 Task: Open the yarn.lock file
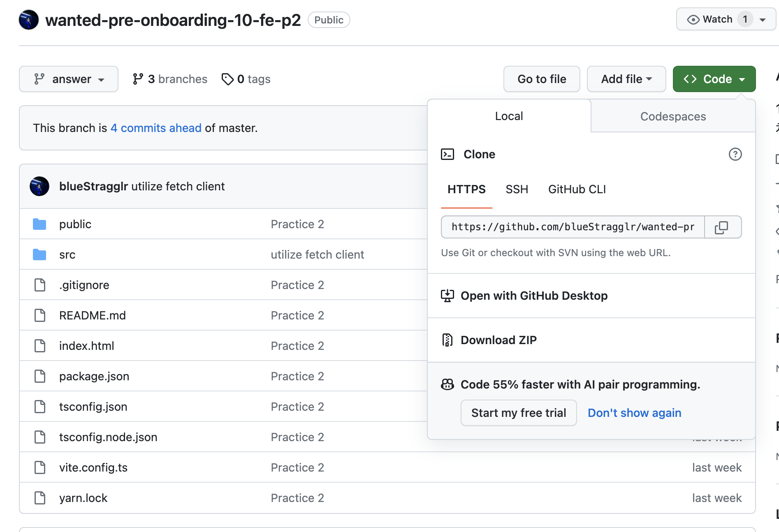coord(83,498)
